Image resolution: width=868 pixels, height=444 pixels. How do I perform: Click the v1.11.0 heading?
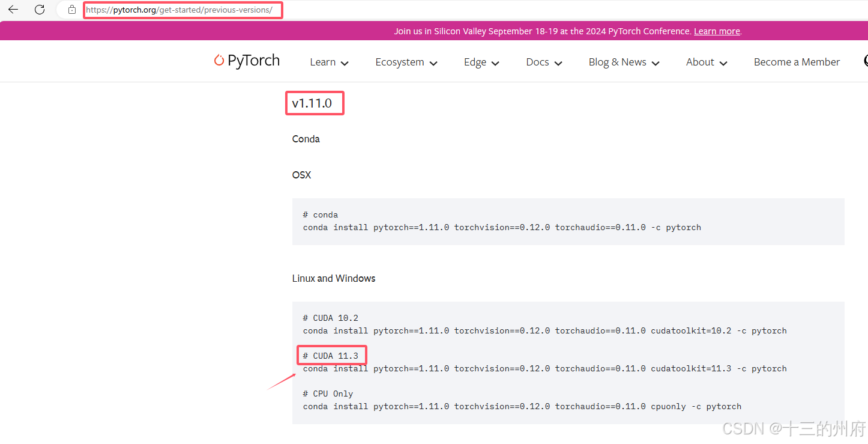pos(312,103)
